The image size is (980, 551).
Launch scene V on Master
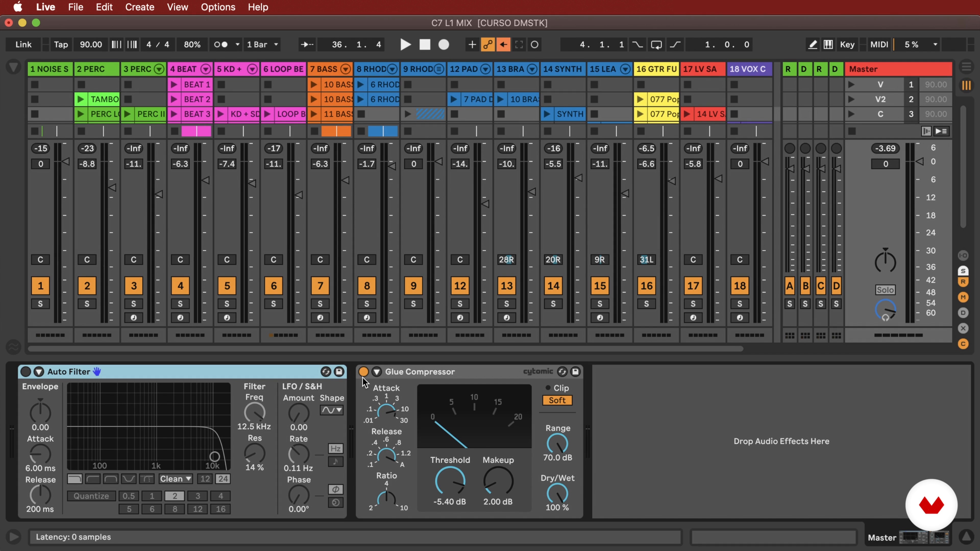pos(851,84)
